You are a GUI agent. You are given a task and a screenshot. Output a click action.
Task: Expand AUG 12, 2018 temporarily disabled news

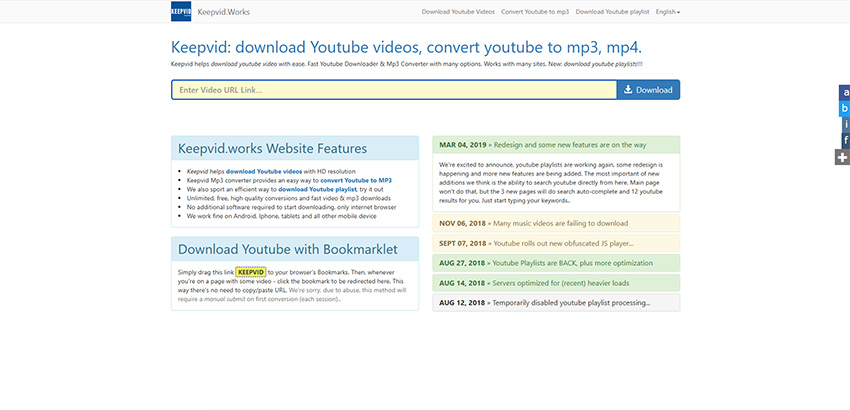coord(555,303)
